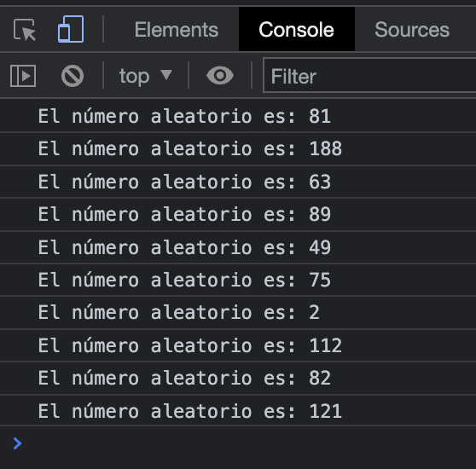Activate the inspect element picker icon
The width and height of the screenshot is (476, 469).
point(25,30)
